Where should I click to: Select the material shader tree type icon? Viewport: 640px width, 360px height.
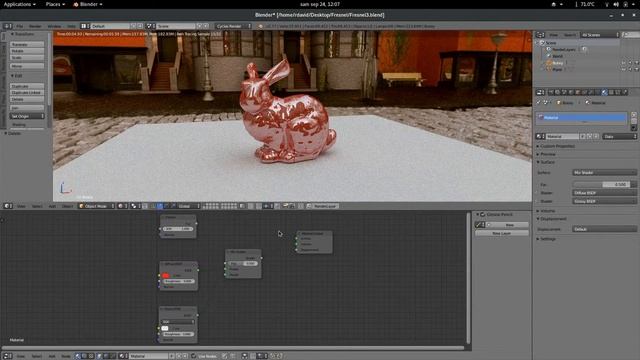tap(78, 356)
